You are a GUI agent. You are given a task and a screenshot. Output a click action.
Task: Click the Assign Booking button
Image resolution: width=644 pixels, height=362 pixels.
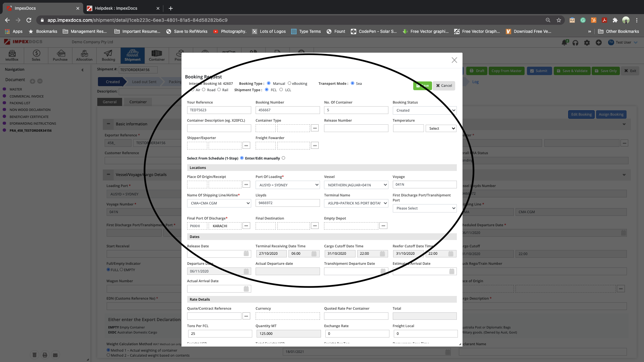(611, 114)
